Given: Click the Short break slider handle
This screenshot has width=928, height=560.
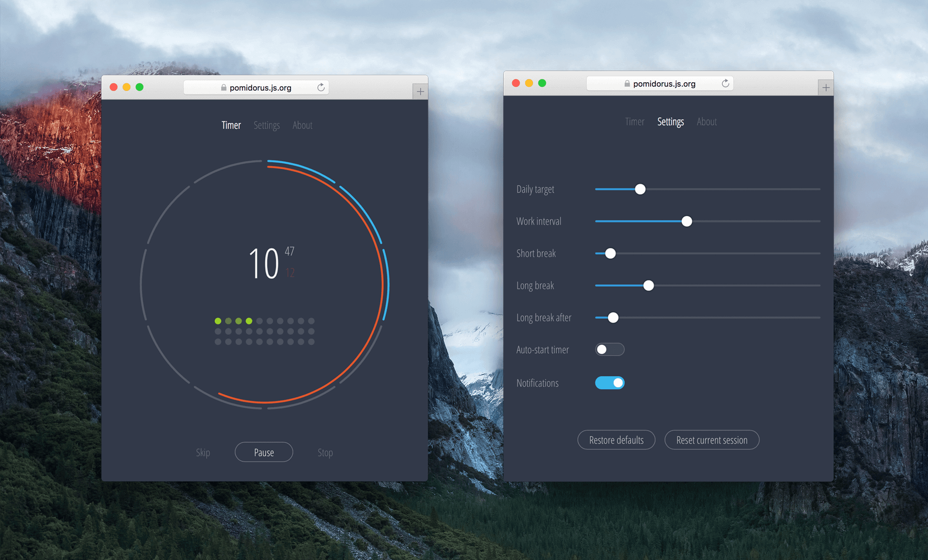Looking at the screenshot, I should [x=610, y=254].
